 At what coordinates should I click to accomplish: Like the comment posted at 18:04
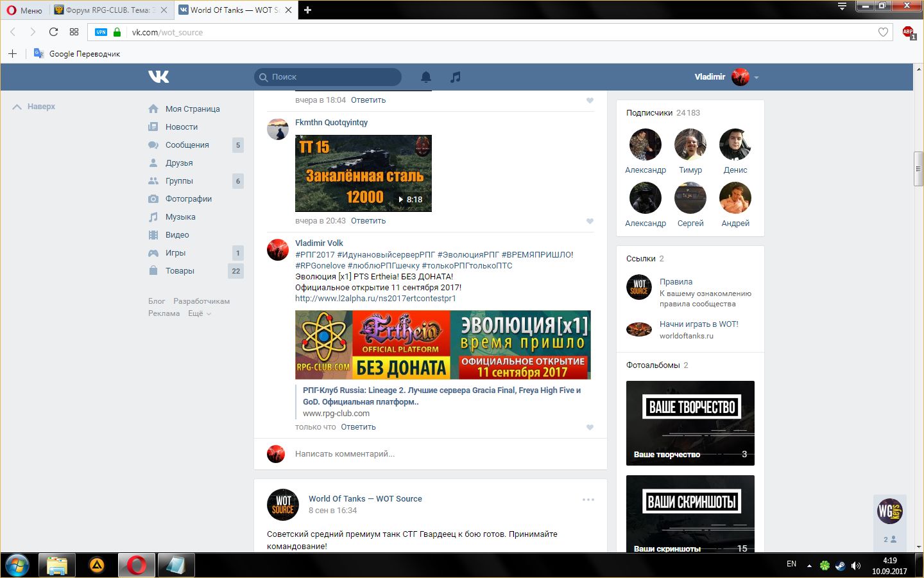coord(590,101)
